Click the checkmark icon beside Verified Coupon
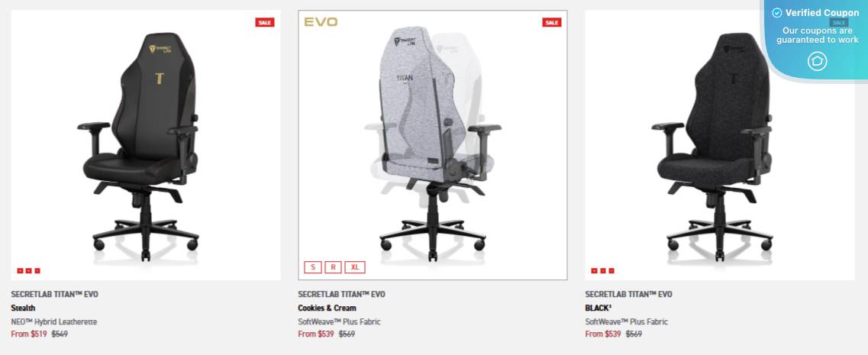Image resolution: width=868 pixels, height=355 pixels. 776,13
